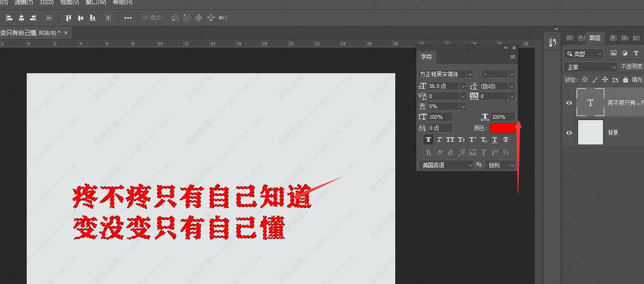Apply faux italic text style
This screenshot has width=644, height=284.
point(439,140)
